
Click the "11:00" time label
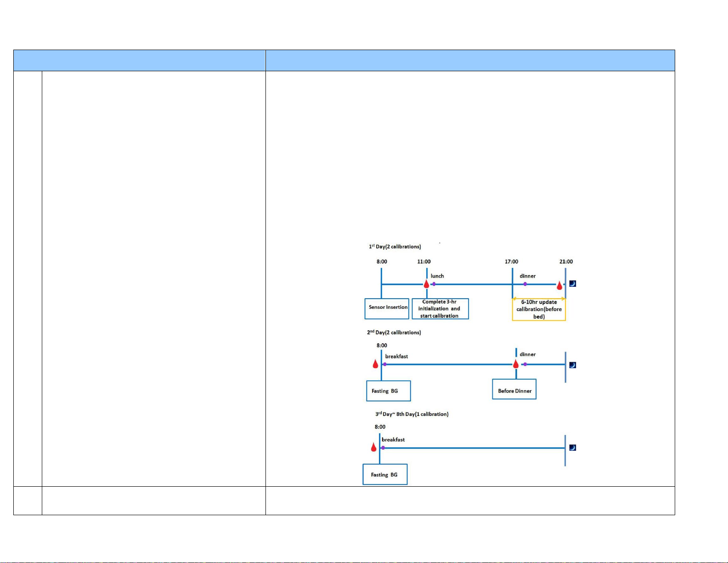[424, 262]
